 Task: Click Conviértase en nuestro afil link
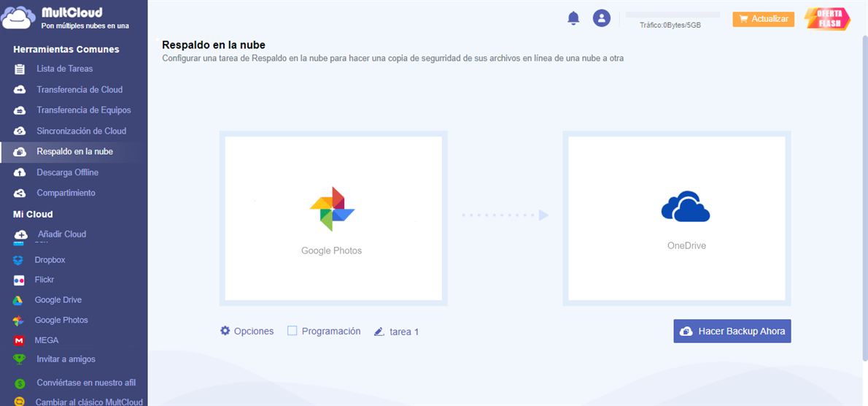click(86, 383)
